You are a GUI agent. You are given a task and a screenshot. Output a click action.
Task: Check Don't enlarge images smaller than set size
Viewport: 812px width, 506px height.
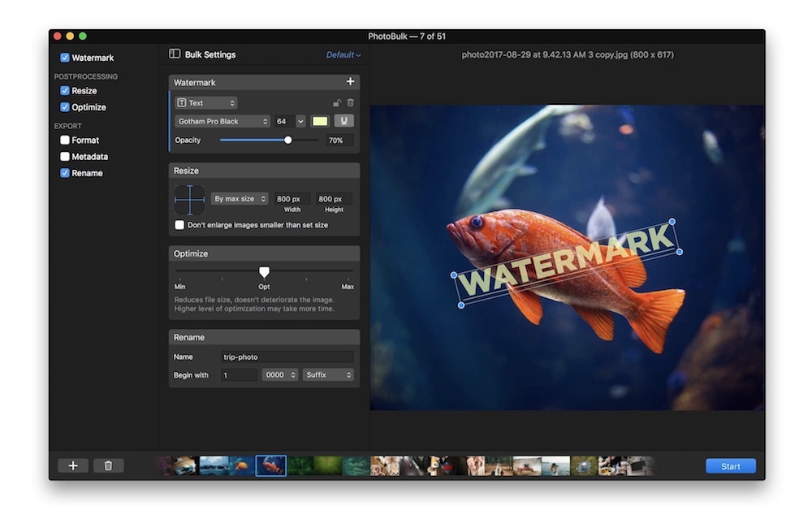[179, 225]
